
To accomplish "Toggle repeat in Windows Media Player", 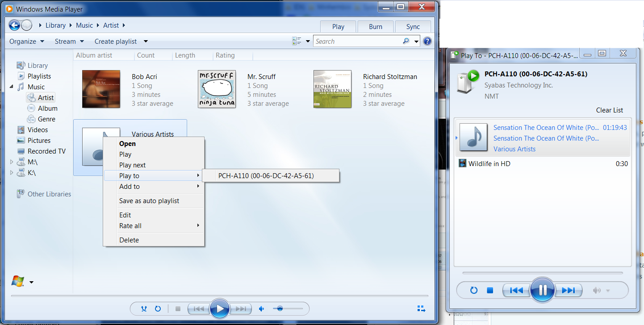I will [x=158, y=308].
